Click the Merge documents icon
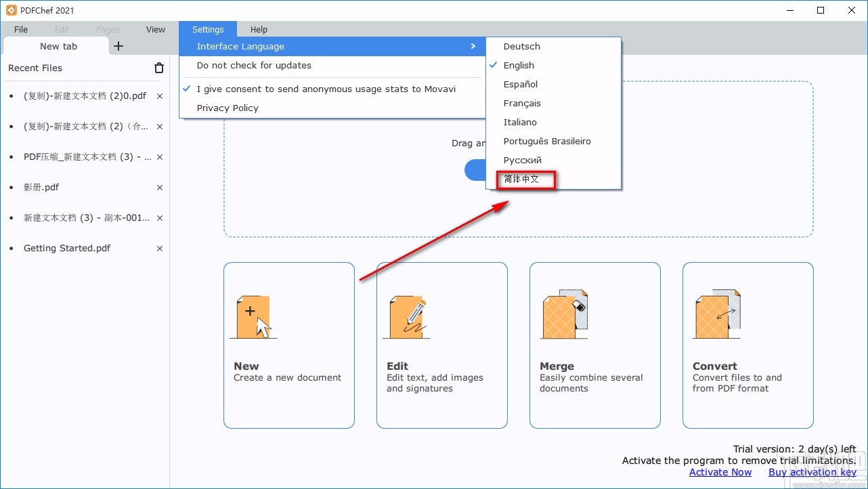The height and width of the screenshot is (489, 868). click(564, 314)
